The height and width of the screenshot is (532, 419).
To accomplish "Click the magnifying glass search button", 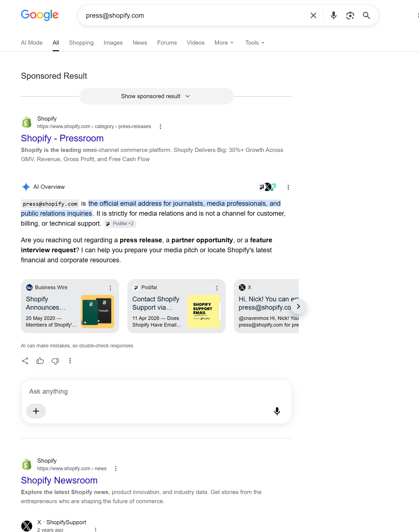I will tap(366, 16).
